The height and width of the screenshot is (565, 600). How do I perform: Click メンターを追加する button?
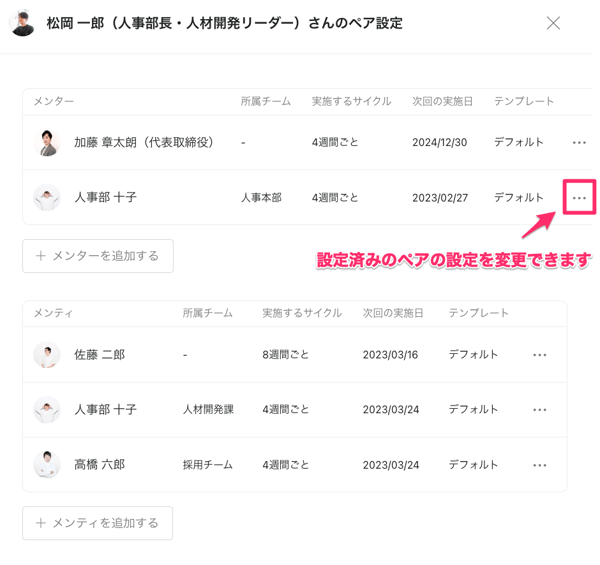[x=98, y=256]
